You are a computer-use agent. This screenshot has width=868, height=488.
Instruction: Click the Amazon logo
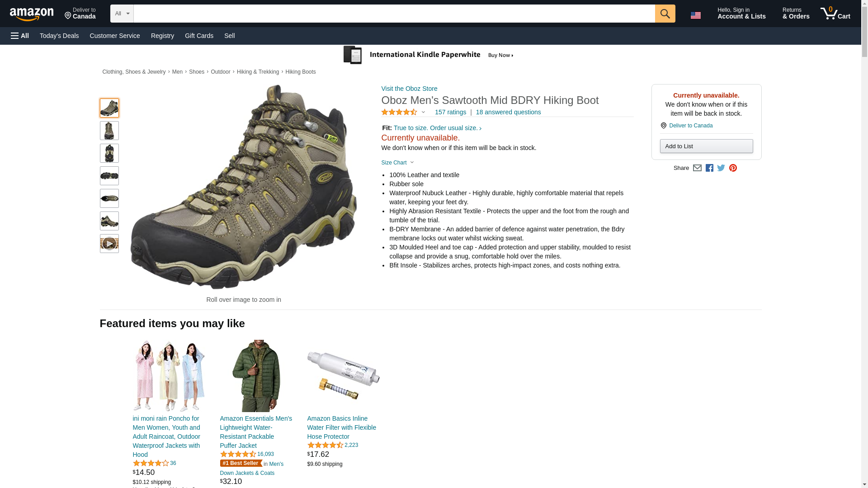pyautogui.click(x=32, y=14)
